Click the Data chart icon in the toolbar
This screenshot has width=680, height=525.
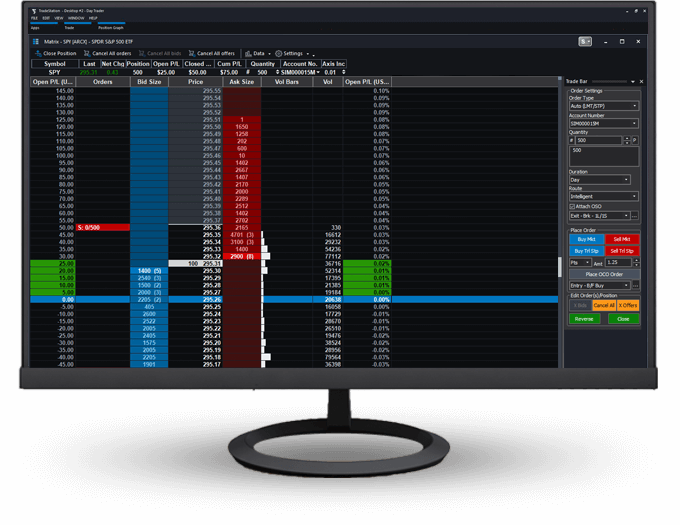(248, 53)
